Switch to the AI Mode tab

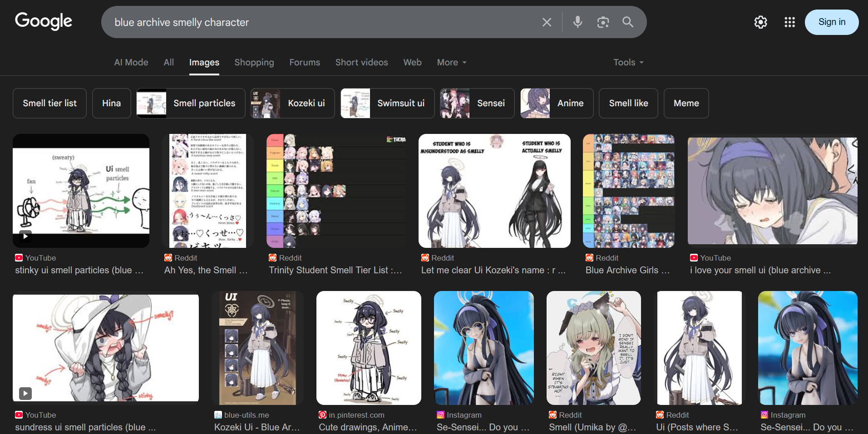(131, 62)
